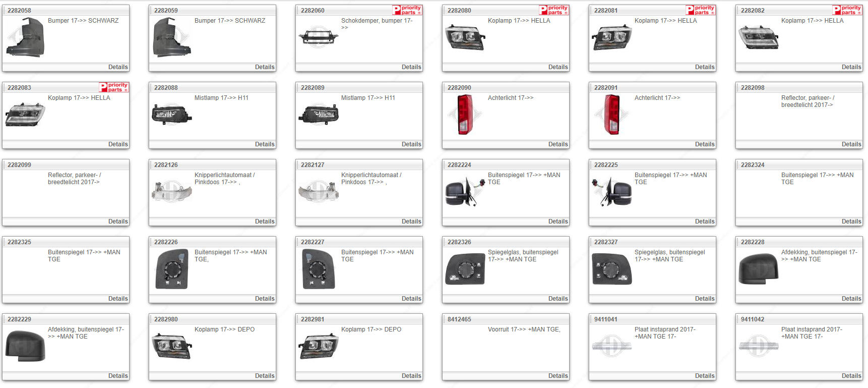Screen dimensions: 868x388
Task: Open DEPO headlamp image for part 2282980
Action: tap(172, 346)
